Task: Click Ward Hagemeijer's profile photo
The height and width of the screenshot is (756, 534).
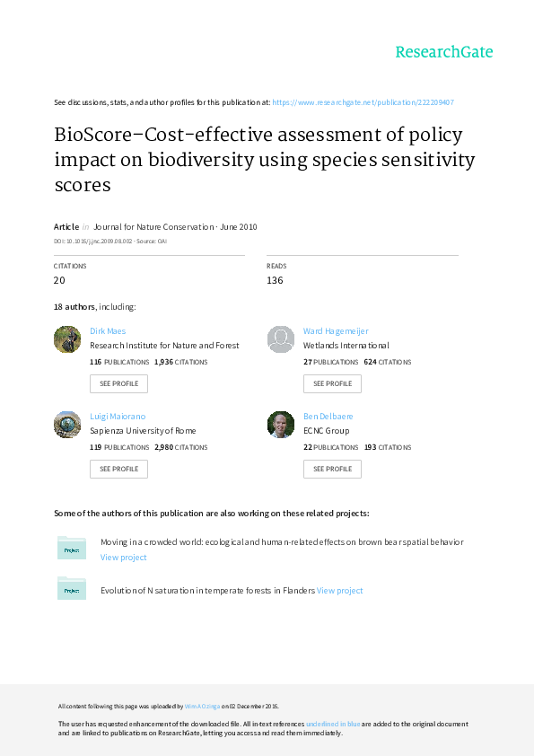Action: coord(281,339)
